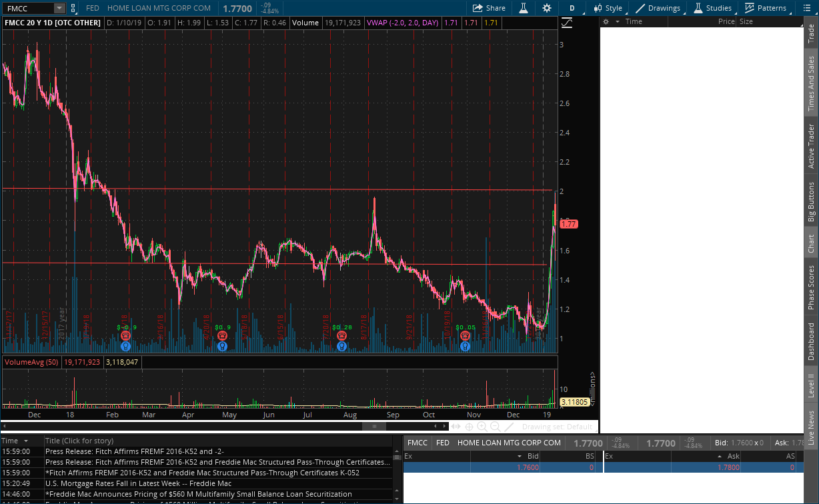Switch to the Active Trader side tab
This screenshot has width=819, height=504.
click(812, 146)
